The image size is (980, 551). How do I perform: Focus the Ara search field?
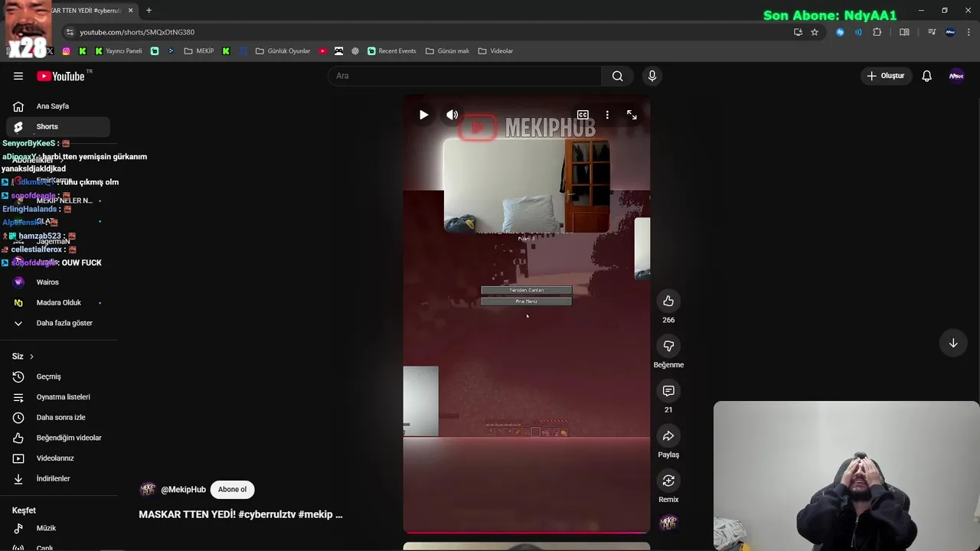click(465, 76)
